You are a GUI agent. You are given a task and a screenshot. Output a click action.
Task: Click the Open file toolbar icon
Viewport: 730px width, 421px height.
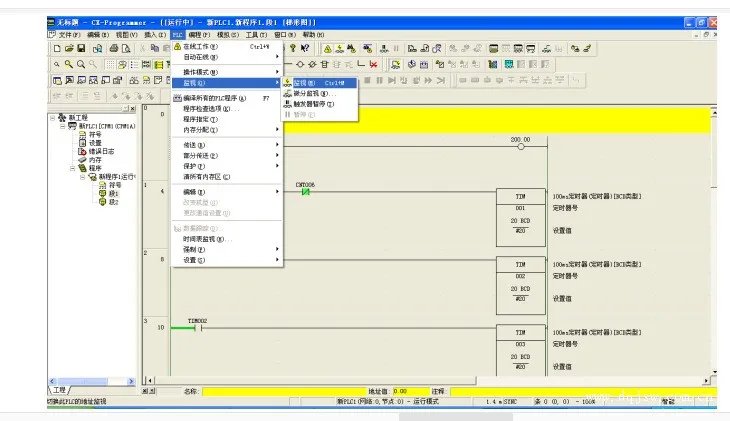click(68, 47)
